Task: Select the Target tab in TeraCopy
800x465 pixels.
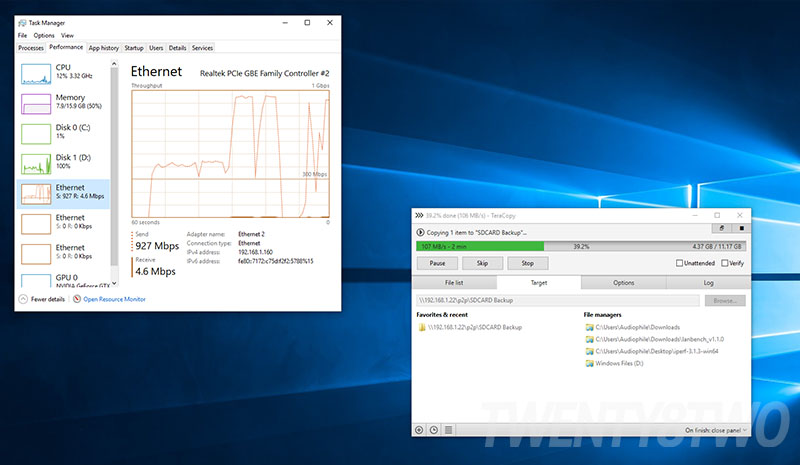Action: pos(539,283)
